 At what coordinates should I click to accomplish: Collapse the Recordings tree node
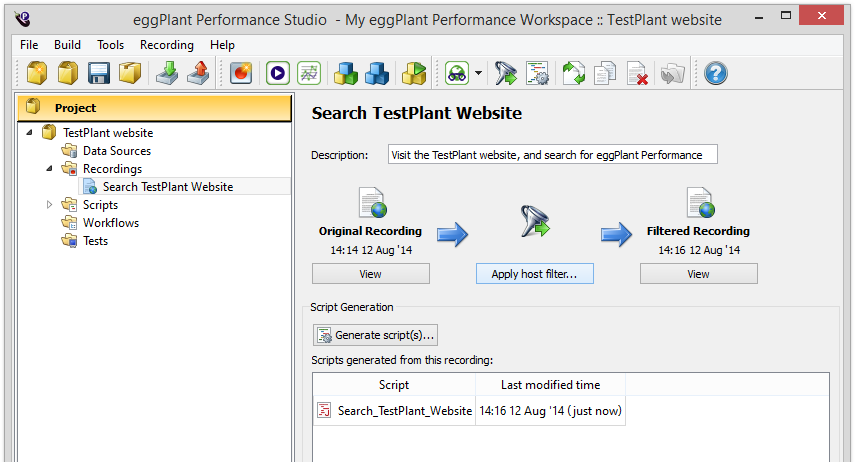pos(50,169)
